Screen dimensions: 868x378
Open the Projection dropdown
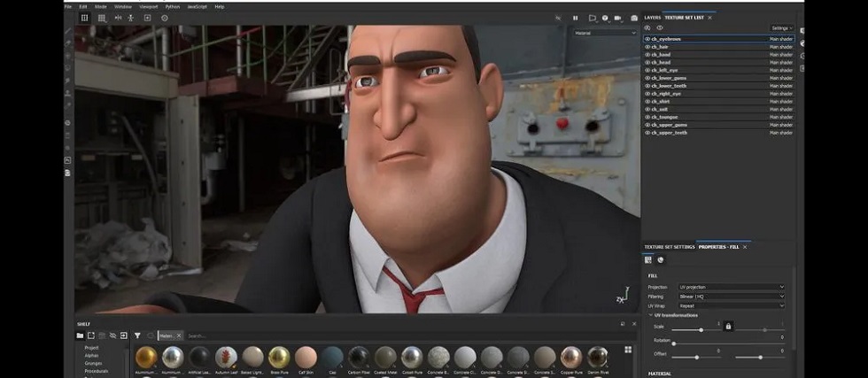coord(731,287)
